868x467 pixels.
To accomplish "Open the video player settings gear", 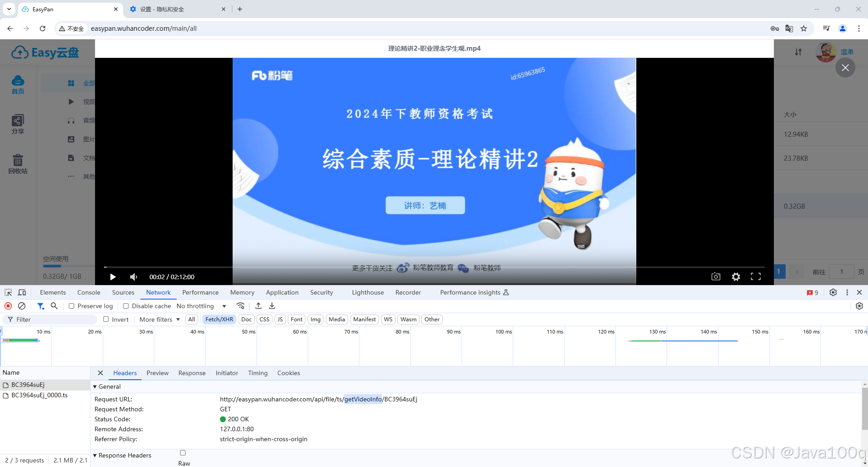I will click(x=736, y=276).
